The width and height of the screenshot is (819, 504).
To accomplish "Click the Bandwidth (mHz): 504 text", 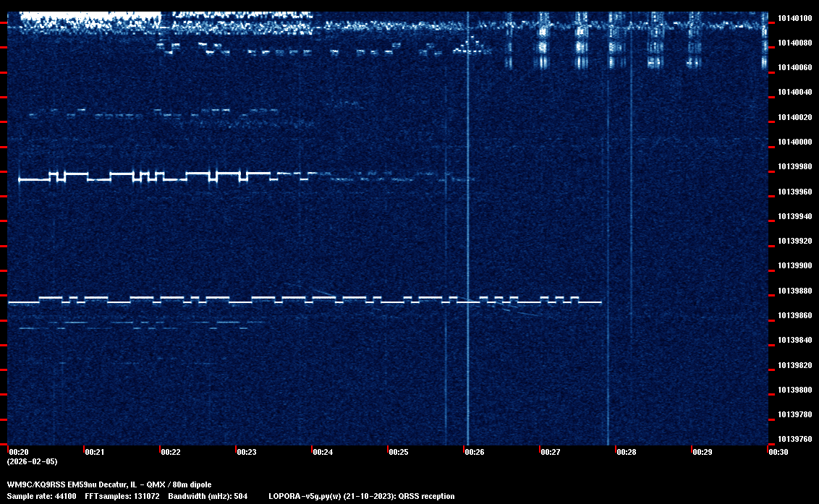I will tap(208, 496).
